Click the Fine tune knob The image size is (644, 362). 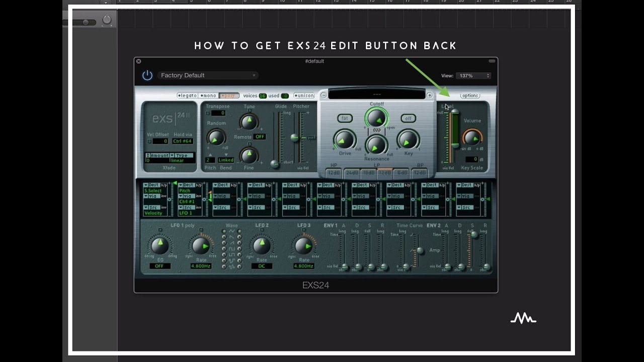(x=249, y=155)
